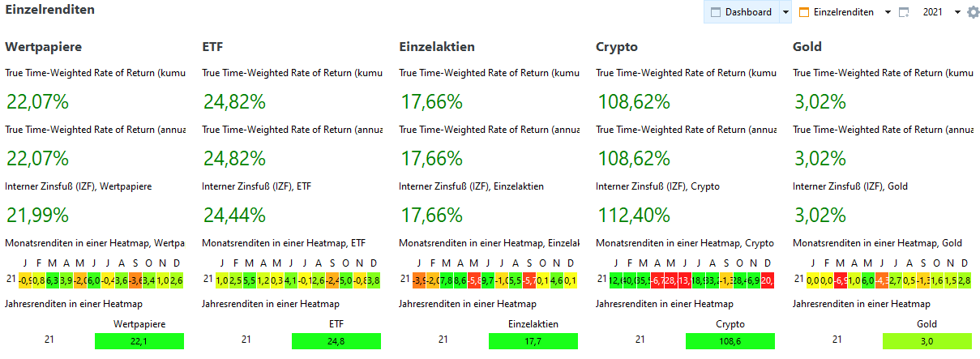Open dashboard settings gear icon
This screenshot has width=980, height=359.
coord(974,12)
